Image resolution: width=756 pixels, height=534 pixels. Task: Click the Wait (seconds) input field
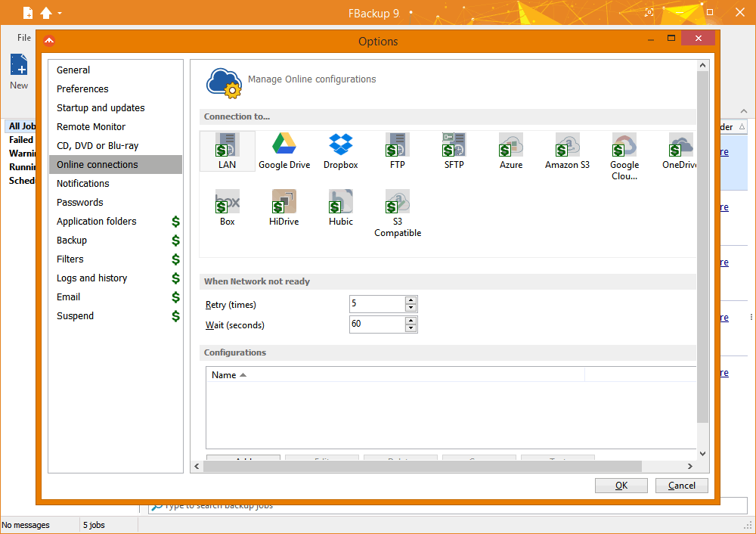[377, 324]
